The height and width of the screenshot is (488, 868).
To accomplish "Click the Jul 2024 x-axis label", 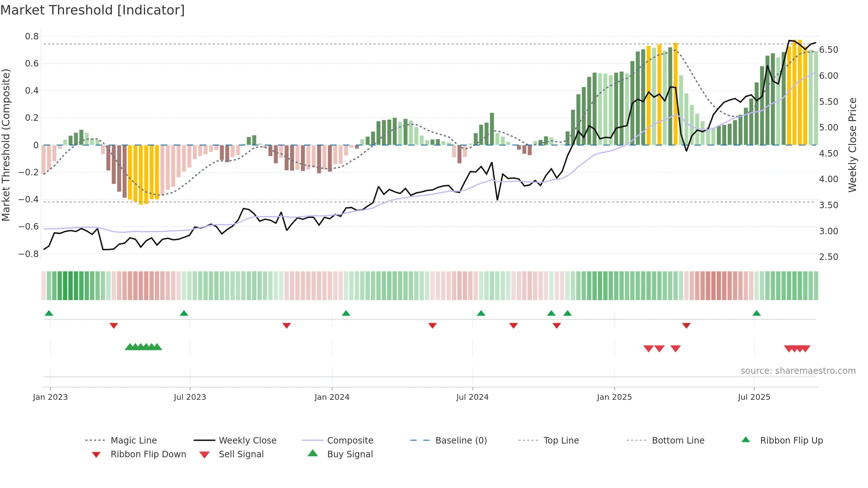I will (472, 397).
